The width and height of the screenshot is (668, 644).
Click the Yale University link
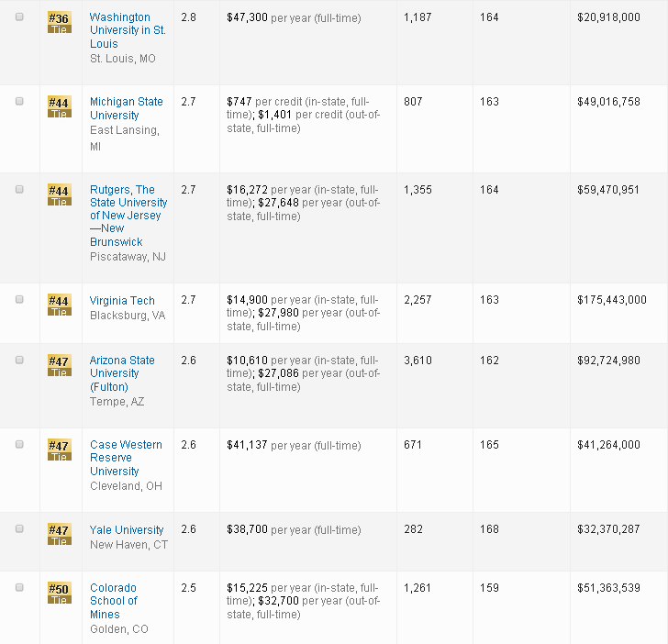pos(127,530)
